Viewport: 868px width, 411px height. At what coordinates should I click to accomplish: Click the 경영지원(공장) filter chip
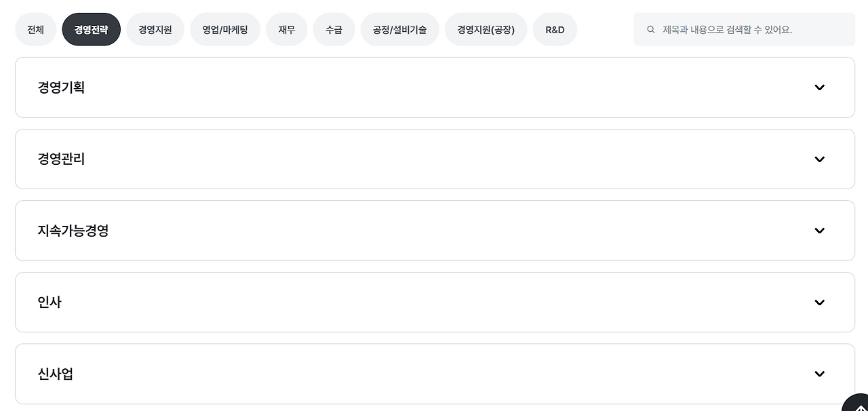pyautogui.click(x=486, y=29)
